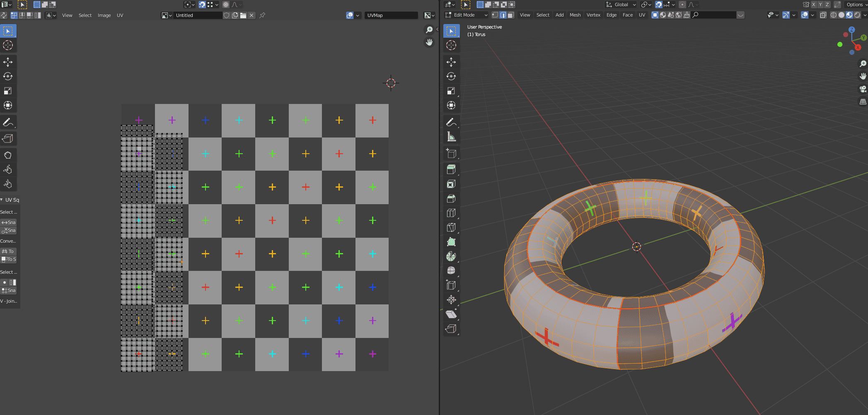Screen dimensions: 868x415
Task: Toggle X-ray view in 3D viewport
Action: [x=823, y=15]
